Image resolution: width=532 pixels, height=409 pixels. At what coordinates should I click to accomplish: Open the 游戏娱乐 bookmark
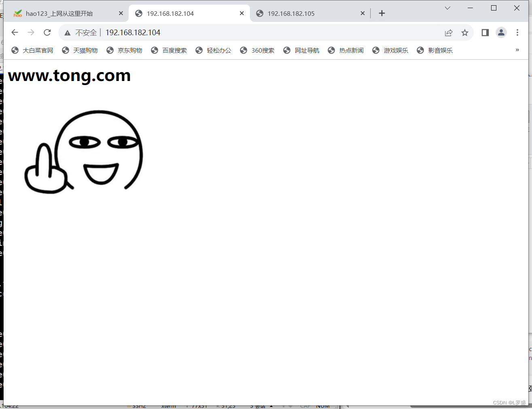tap(390, 50)
